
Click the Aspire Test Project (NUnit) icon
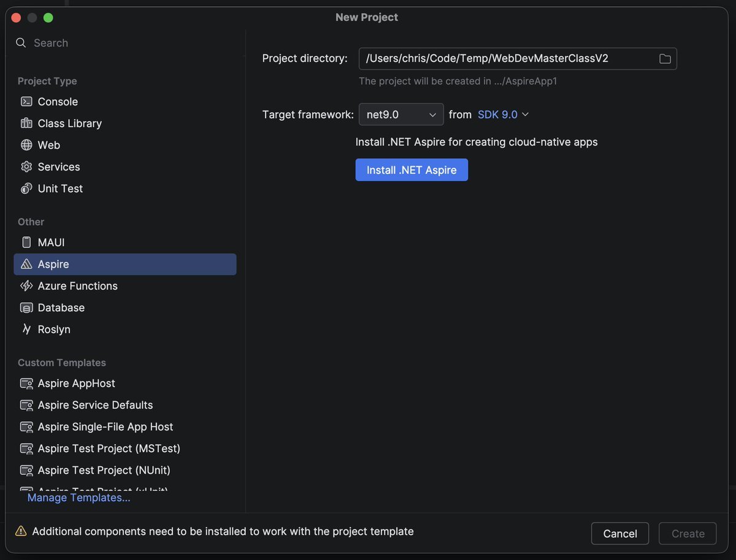26,470
